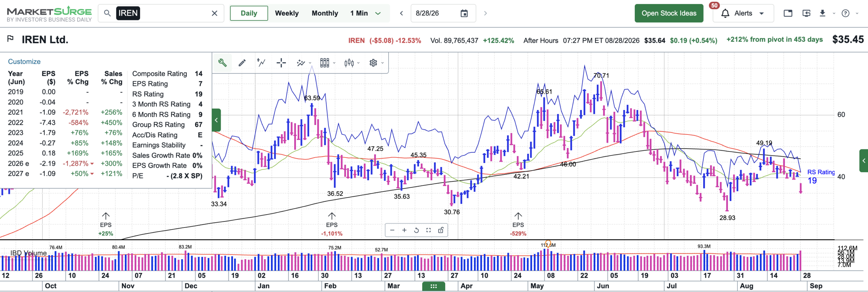
Task: Click the flag icon beside IREN Ltd.
Action: pos(11,39)
